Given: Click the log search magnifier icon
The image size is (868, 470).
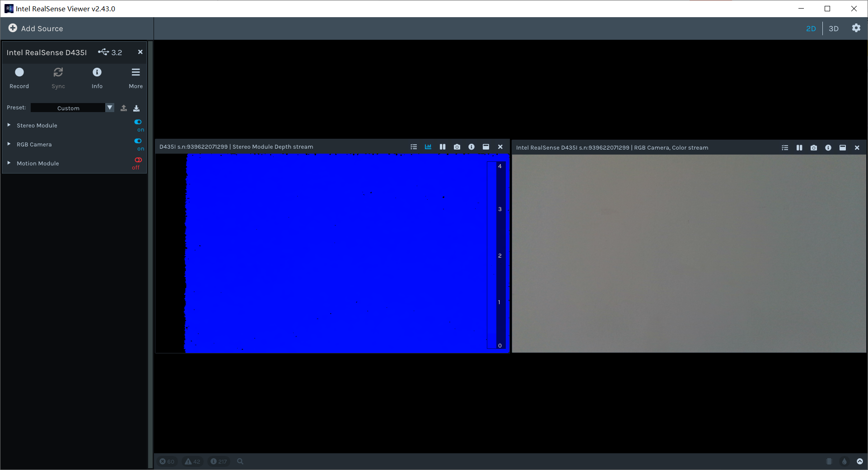Looking at the screenshot, I should [x=240, y=461].
